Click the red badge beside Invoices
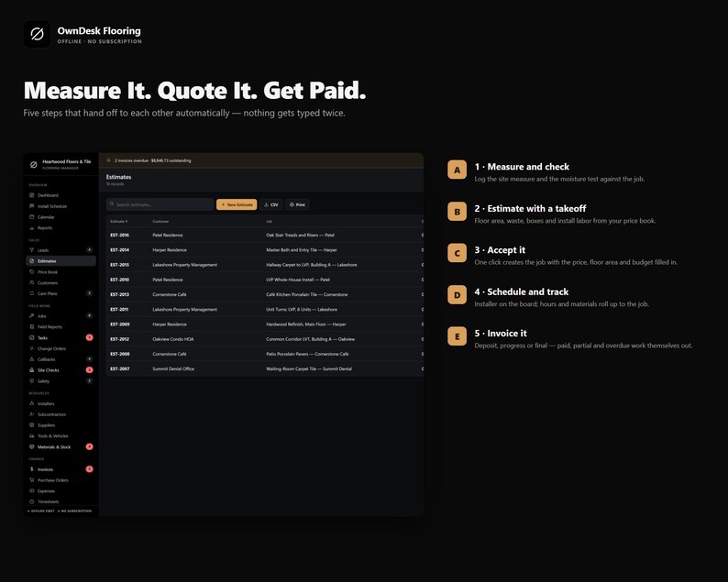 point(89,468)
